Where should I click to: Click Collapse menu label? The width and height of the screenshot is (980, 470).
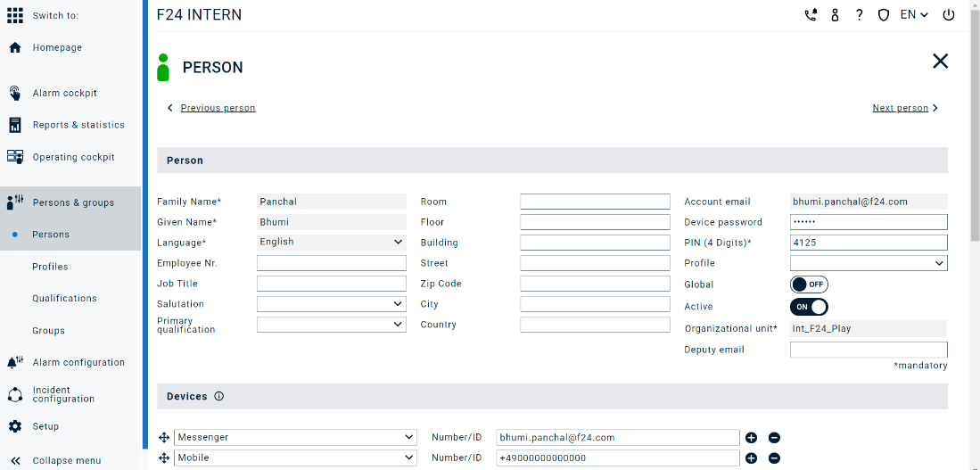tap(67, 460)
